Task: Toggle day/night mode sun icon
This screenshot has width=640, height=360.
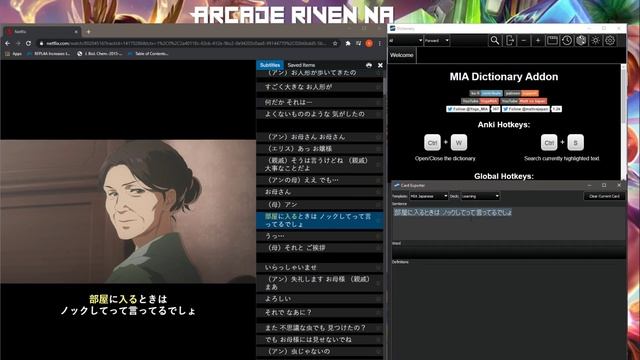Action: tap(596, 40)
